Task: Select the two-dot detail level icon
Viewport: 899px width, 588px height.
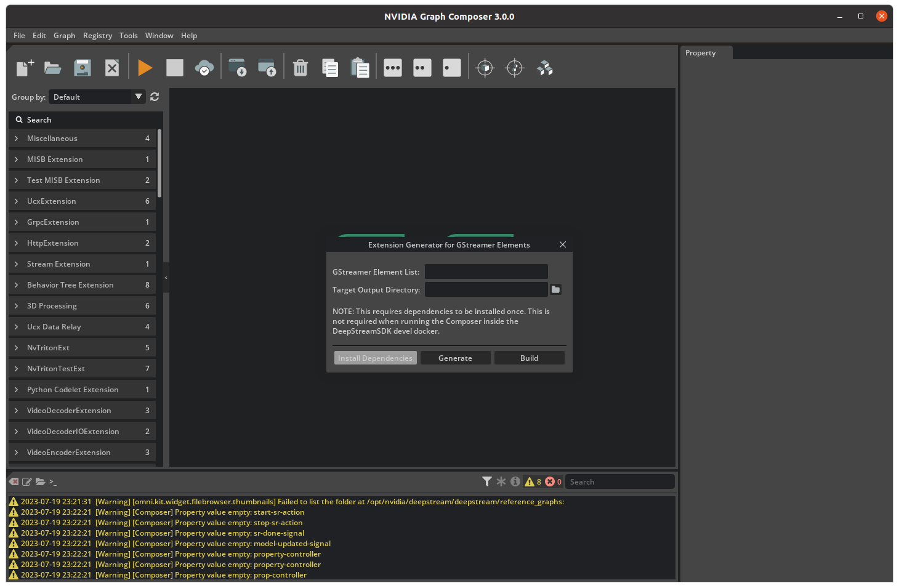Action: click(x=422, y=68)
